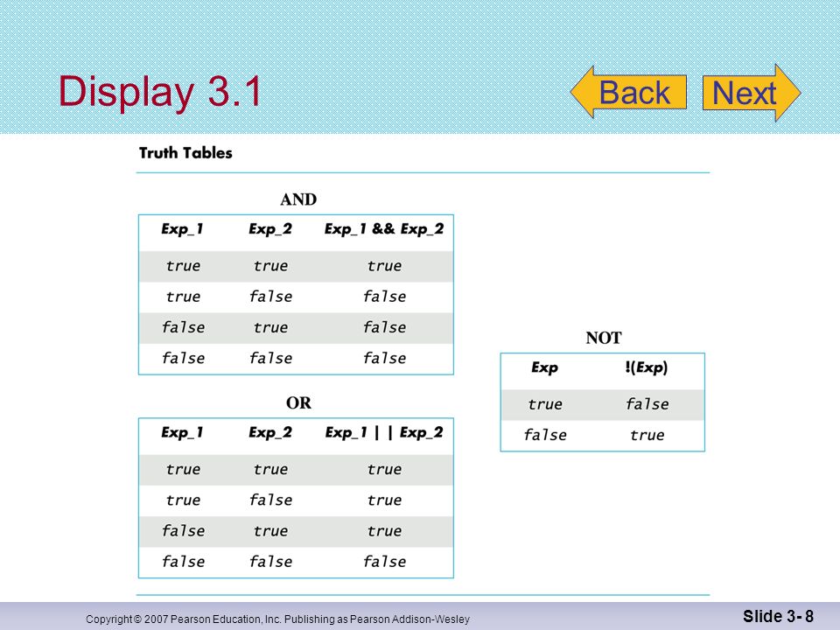Click "false" Exp value in NOT table
The width and height of the screenshot is (840, 630).
[545, 435]
